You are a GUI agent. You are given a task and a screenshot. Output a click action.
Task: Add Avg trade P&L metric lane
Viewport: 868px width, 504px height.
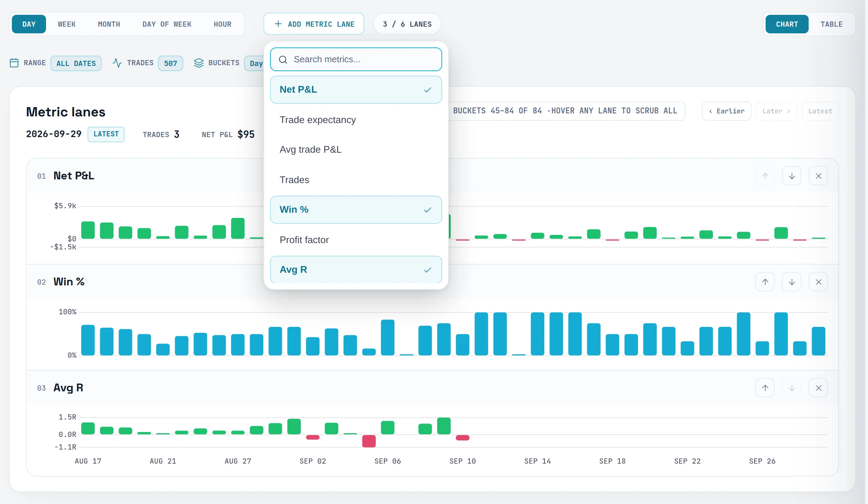(x=356, y=150)
